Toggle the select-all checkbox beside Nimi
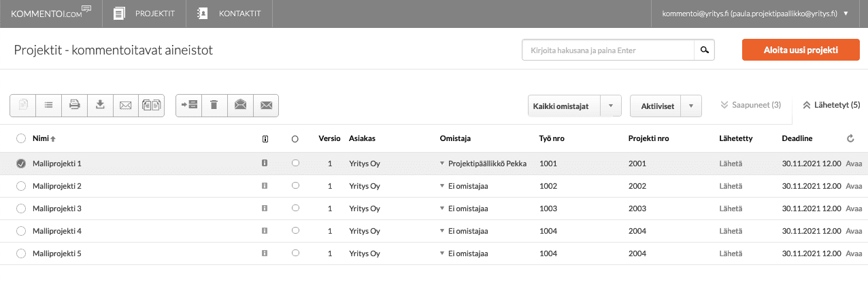This screenshot has width=868, height=293. pyautogui.click(x=21, y=138)
